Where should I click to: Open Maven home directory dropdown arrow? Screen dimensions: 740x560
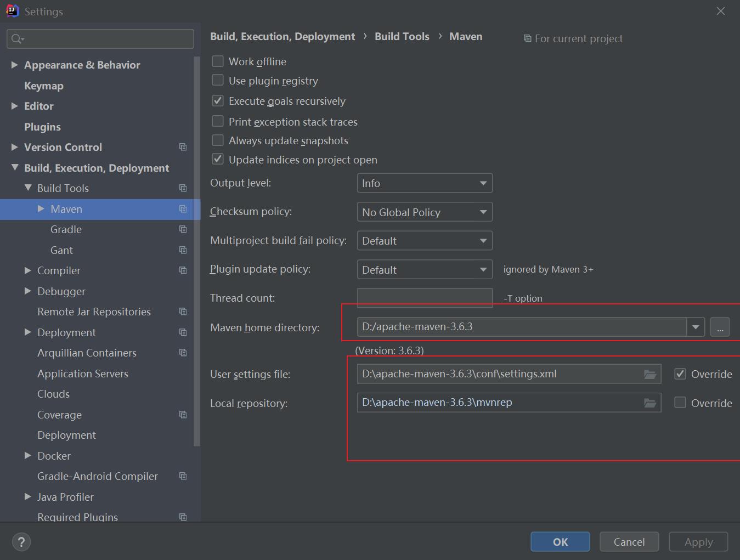(x=696, y=327)
